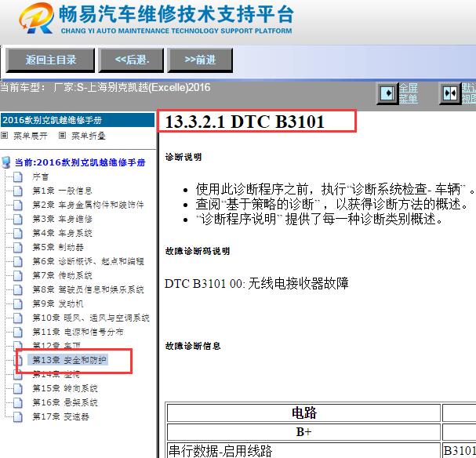Open 第3章 车身维修
The height and width of the screenshot is (458, 476).
pos(62,219)
